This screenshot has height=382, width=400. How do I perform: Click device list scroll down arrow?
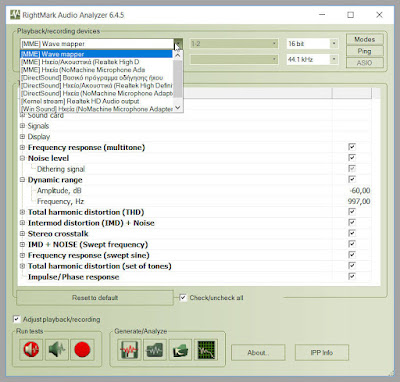tap(178, 107)
